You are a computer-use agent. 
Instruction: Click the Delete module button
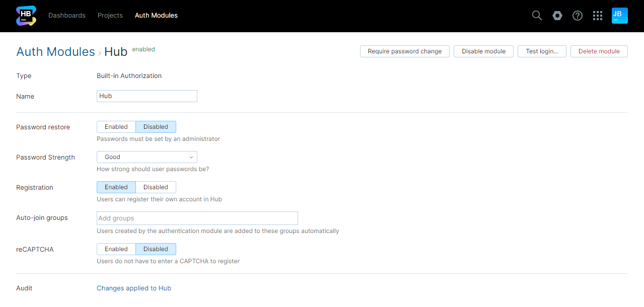(x=599, y=51)
